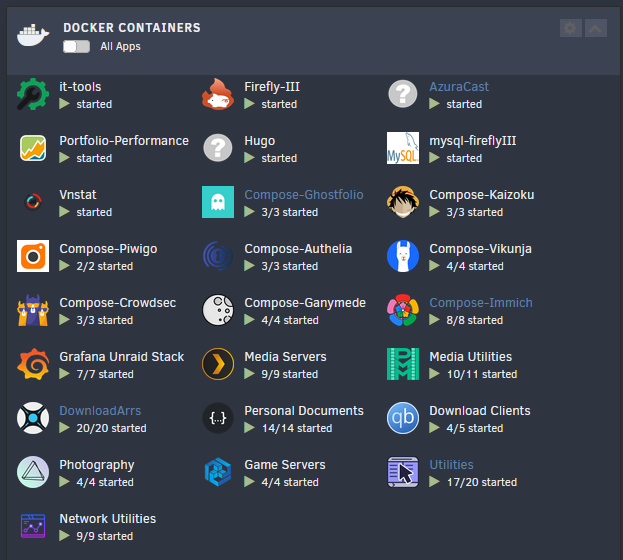Open the Compose-Ghostfolio link

coord(304,195)
